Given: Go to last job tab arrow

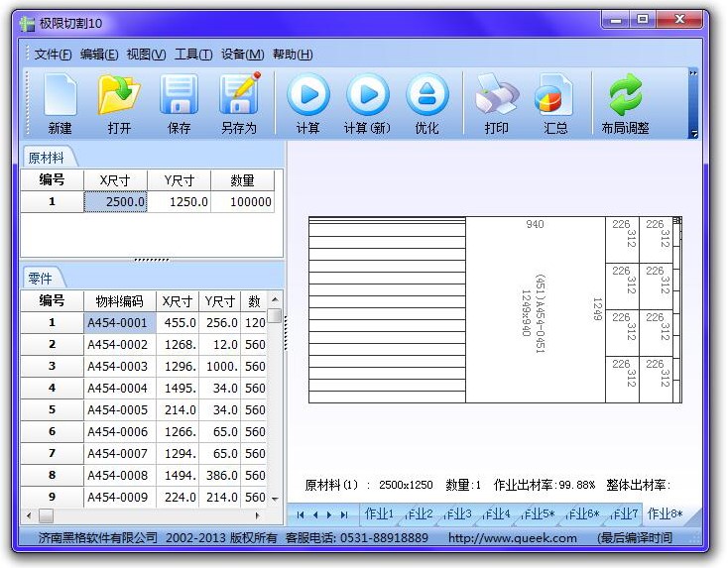Looking at the screenshot, I should (344, 514).
